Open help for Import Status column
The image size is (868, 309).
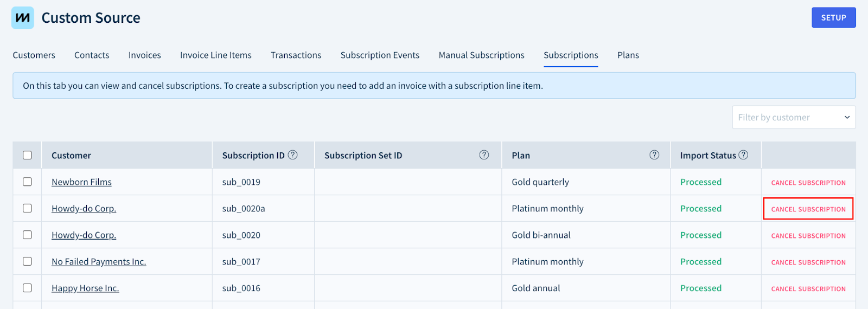click(x=744, y=154)
